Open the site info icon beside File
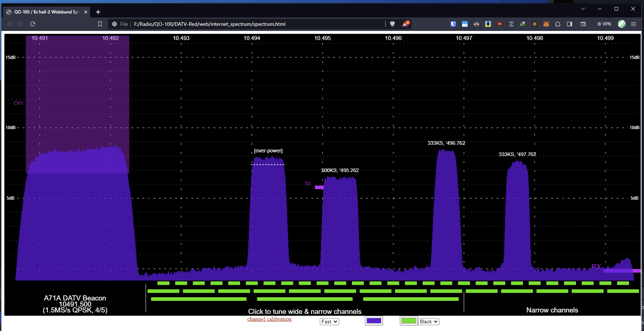The width and height of the screenshot is (644, 331). 114,24
